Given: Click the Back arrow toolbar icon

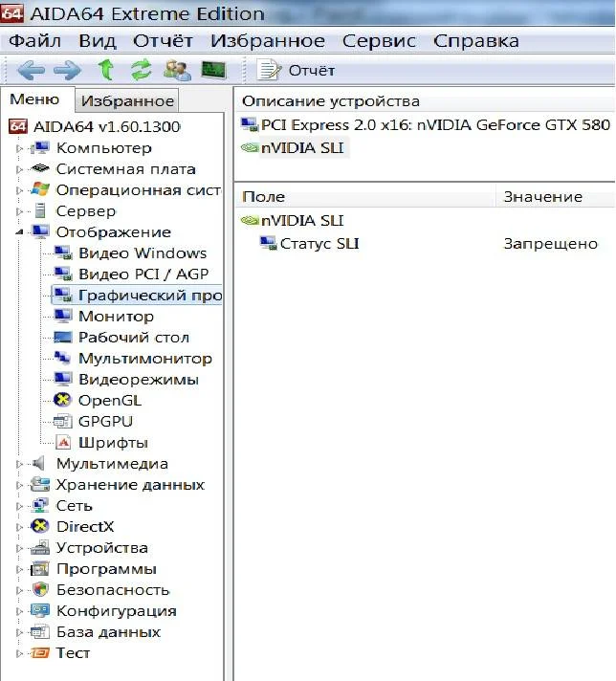Looking at the screenshot, I should click(x=31, y=71).
